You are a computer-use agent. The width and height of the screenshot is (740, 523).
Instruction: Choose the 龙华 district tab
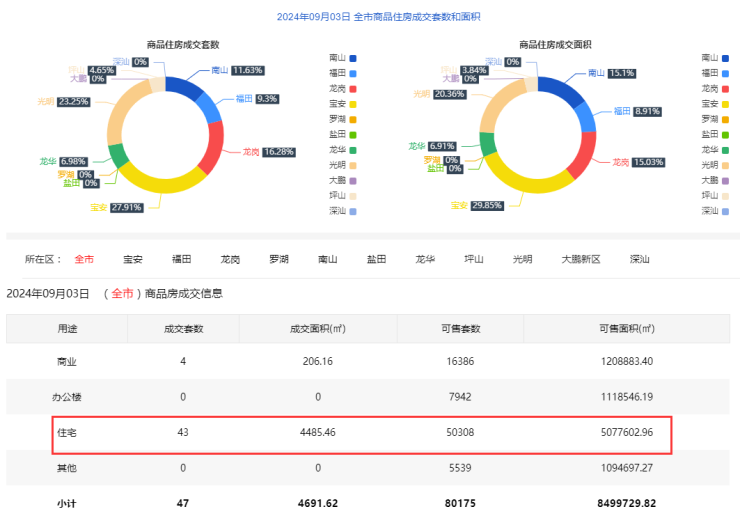click(425, 259)
